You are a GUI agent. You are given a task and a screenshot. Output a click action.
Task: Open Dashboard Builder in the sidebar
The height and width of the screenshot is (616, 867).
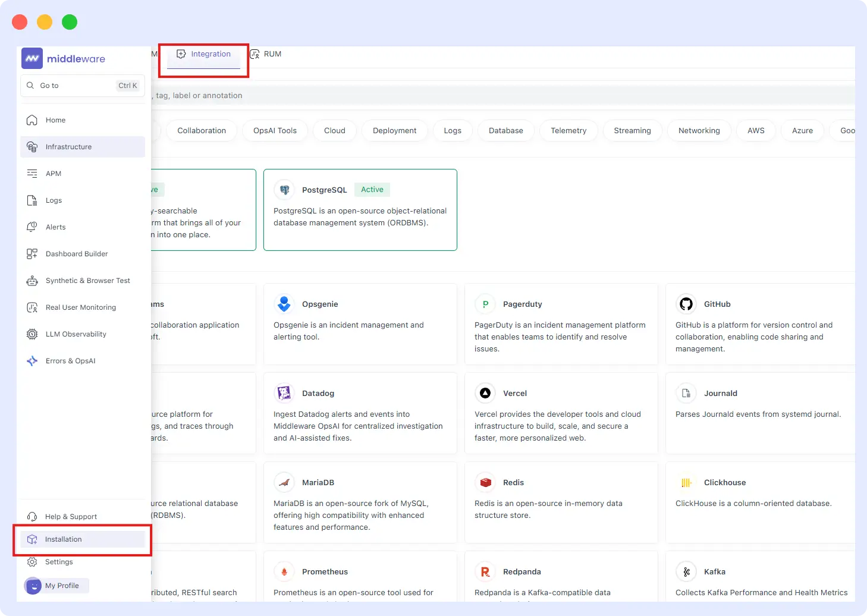coord(83,254)
